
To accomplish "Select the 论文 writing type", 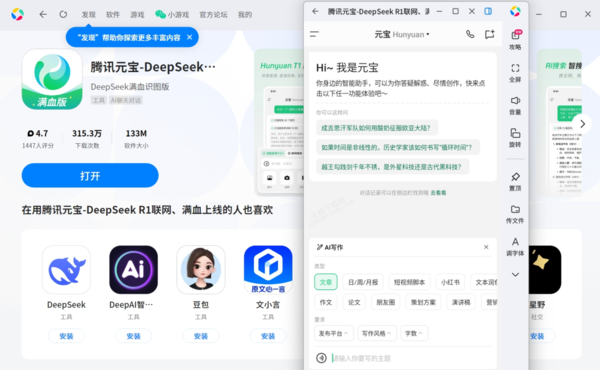I will [x=354, y=302].
